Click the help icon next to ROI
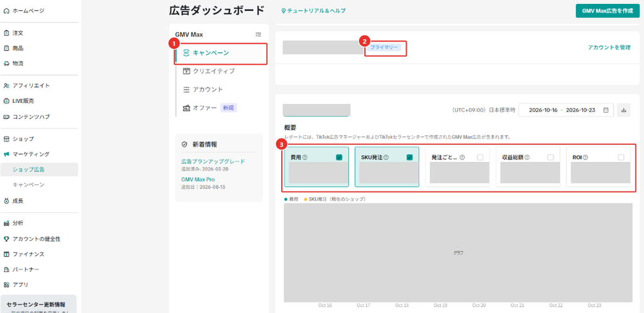 pos(586,157)
